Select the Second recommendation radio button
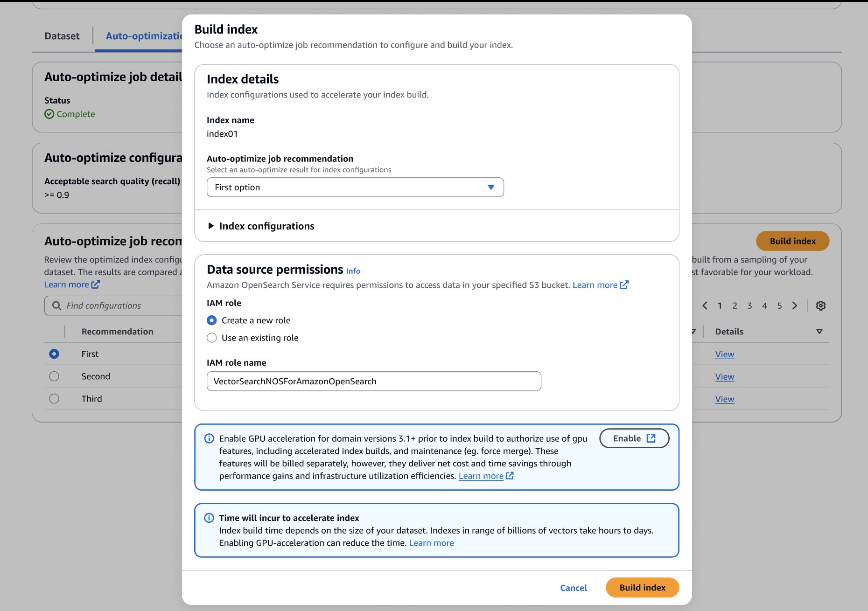The width and height of the screenshot is (868, 611). coord(54,376)
